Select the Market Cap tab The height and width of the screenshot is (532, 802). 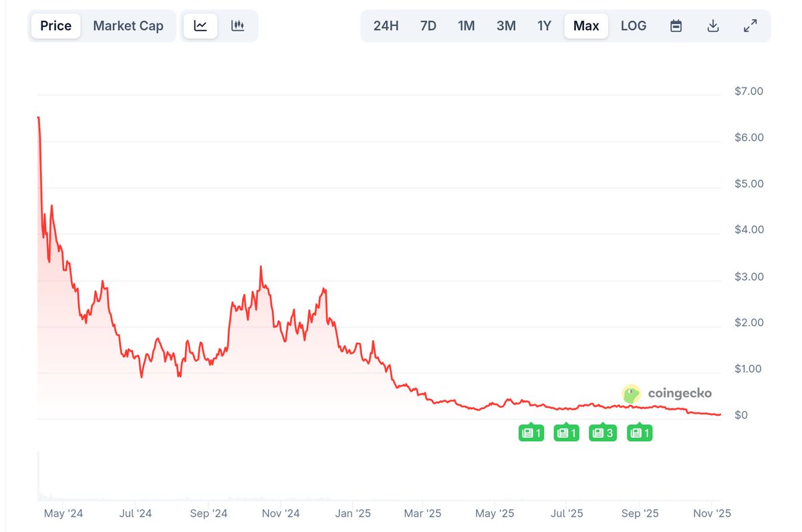[x=128, y=26]
